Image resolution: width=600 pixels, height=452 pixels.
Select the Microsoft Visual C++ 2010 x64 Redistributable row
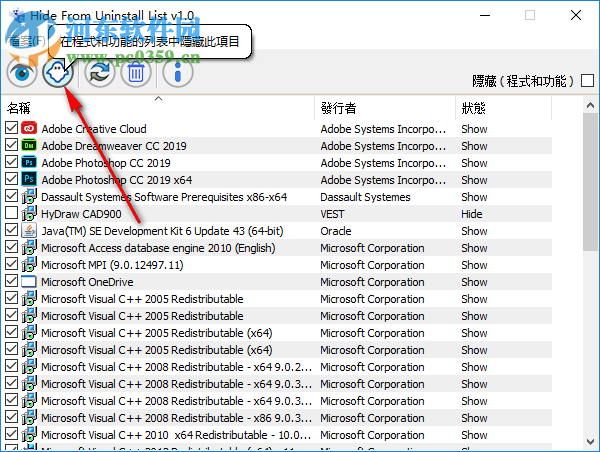coord(277,435)
